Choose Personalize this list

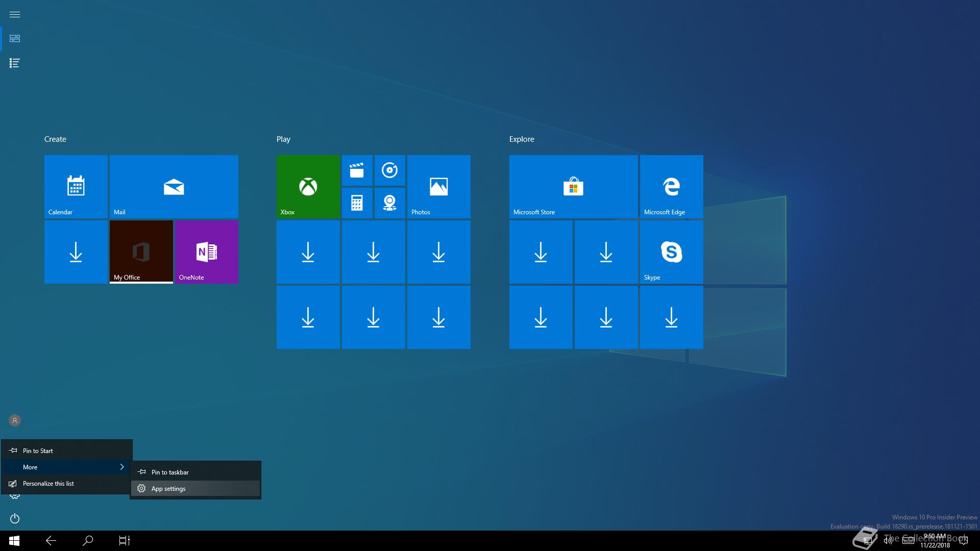67,484
